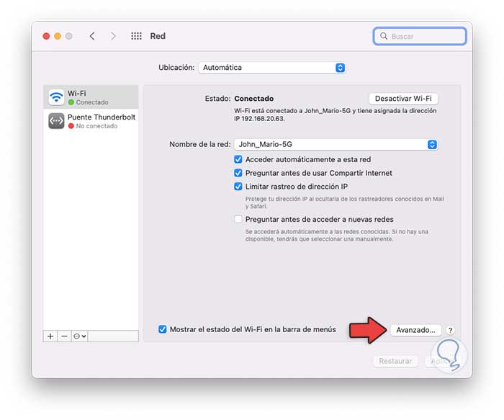Image resolution: width=504 pixels, height=420 pixels.
Task: Minimize the Red preferences window
Action: pos(58,36)
